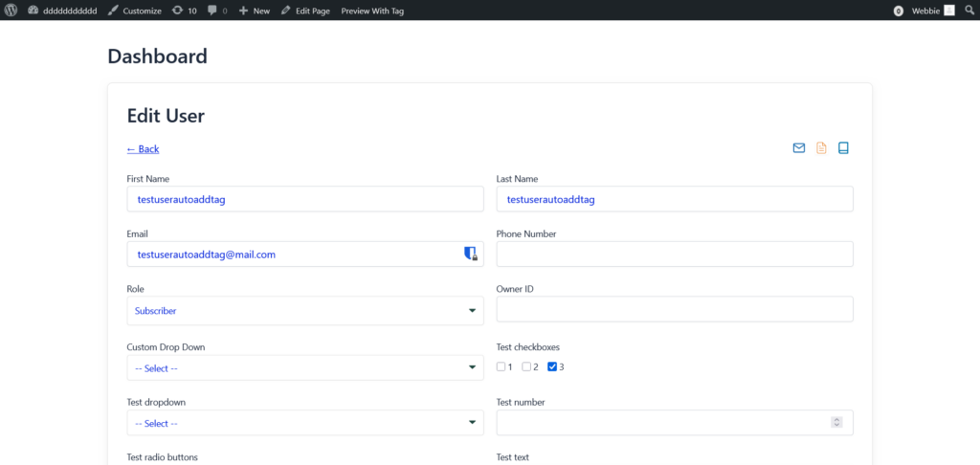This screenshot has width=980, height=465.
Task: Click Edit Page in the admin bar
Action: (305, 11)
